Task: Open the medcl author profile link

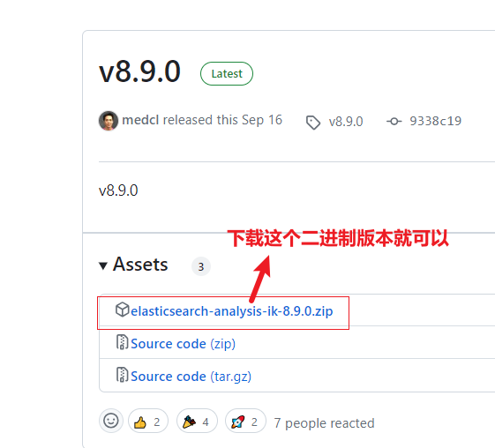Action: [140, 120]
